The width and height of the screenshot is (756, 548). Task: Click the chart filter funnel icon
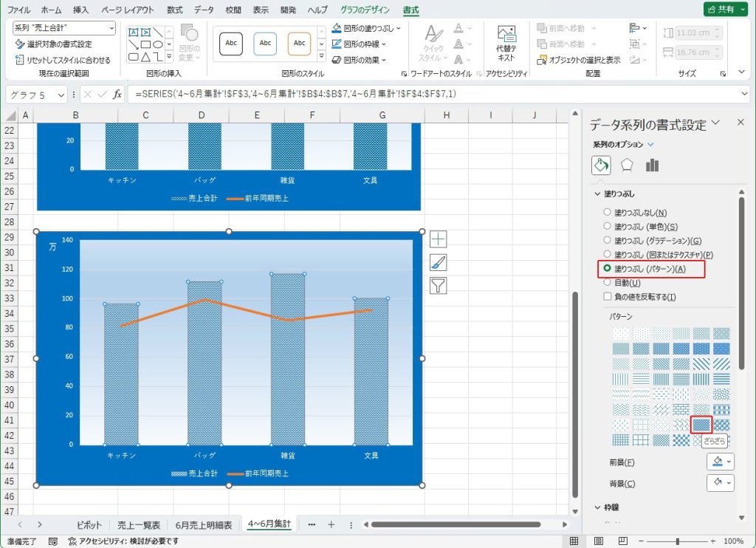439,286
